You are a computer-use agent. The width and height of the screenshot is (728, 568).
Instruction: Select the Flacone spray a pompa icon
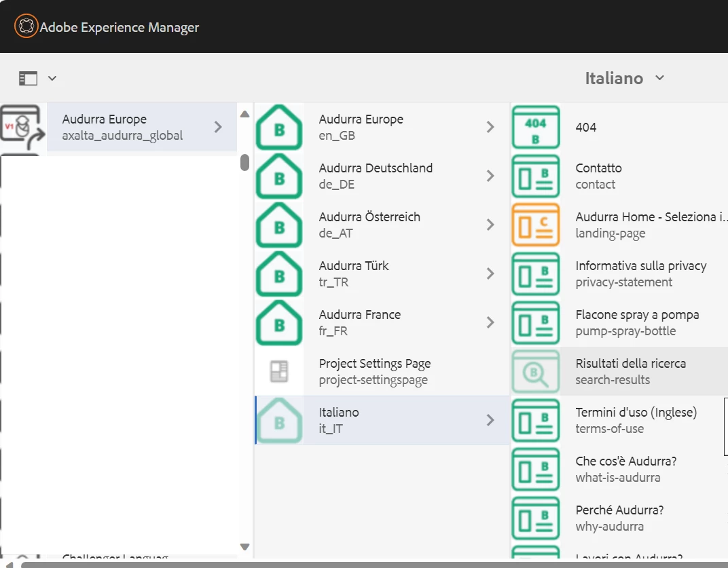(535, 322)
